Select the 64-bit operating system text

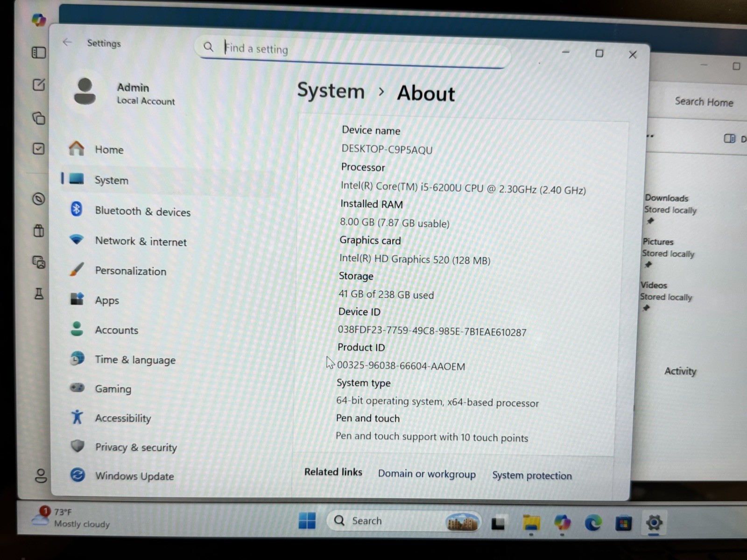coord(437,402)
